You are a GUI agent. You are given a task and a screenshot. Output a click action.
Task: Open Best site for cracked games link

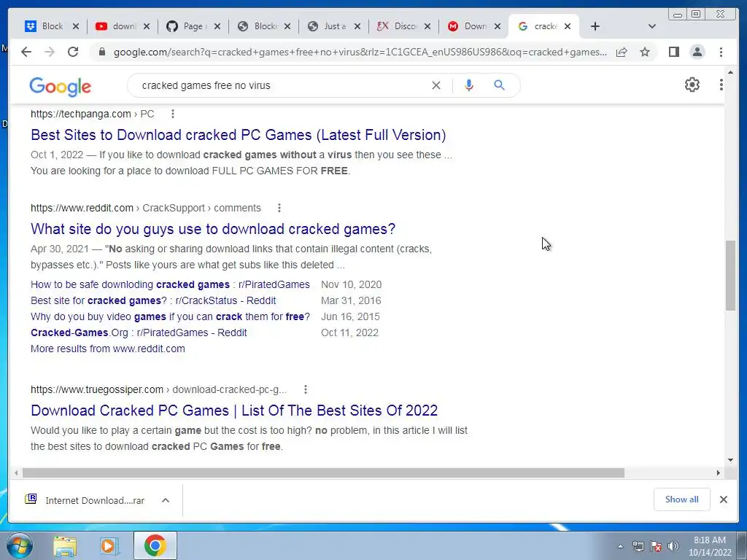coord(153,300)
